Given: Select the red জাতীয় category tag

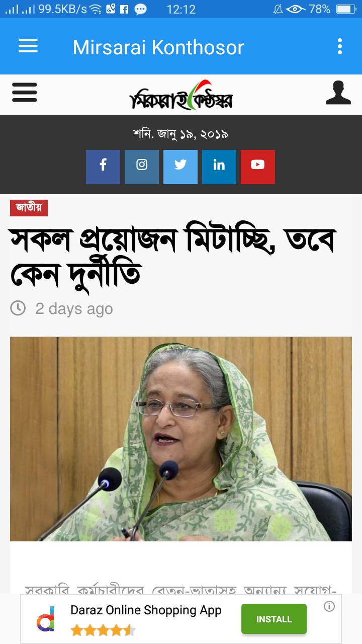Looking at the screenshot, I should click(29, 208).
